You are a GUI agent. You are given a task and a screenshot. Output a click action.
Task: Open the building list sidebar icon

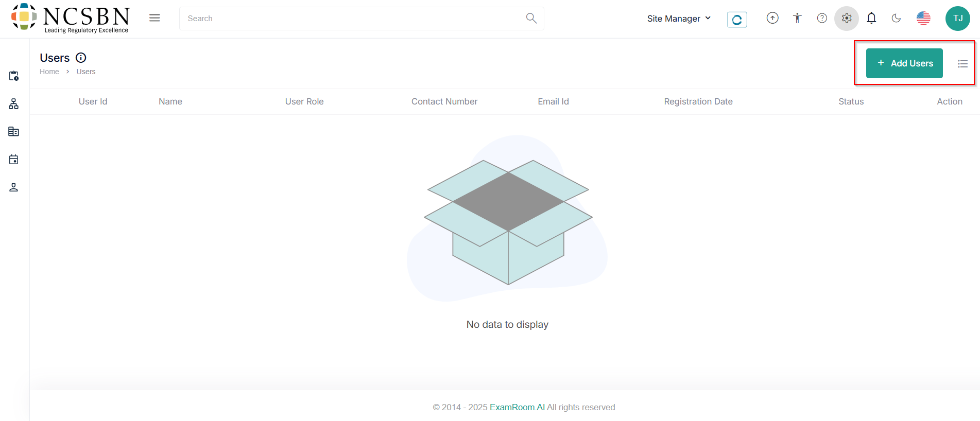pos(14,132)
